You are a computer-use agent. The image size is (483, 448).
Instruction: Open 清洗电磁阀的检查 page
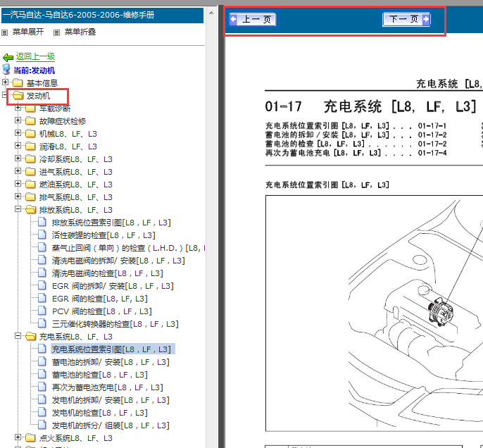tap(108, 273)
